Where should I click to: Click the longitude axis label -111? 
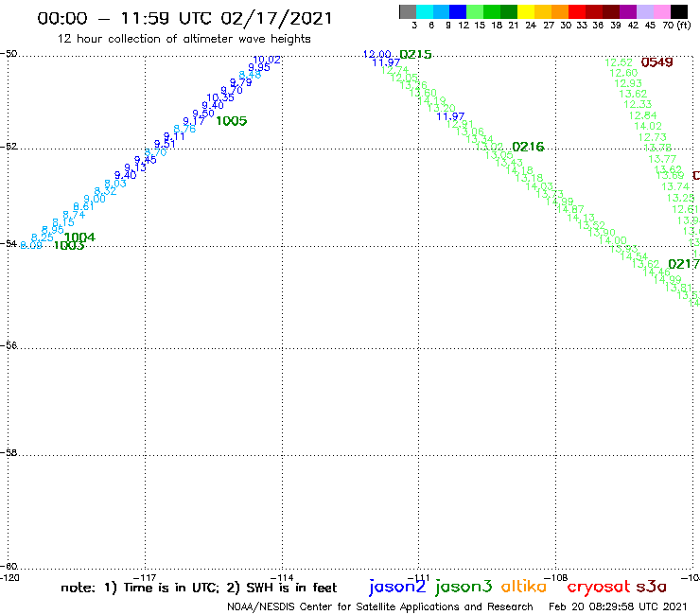[x=418, y=578]
